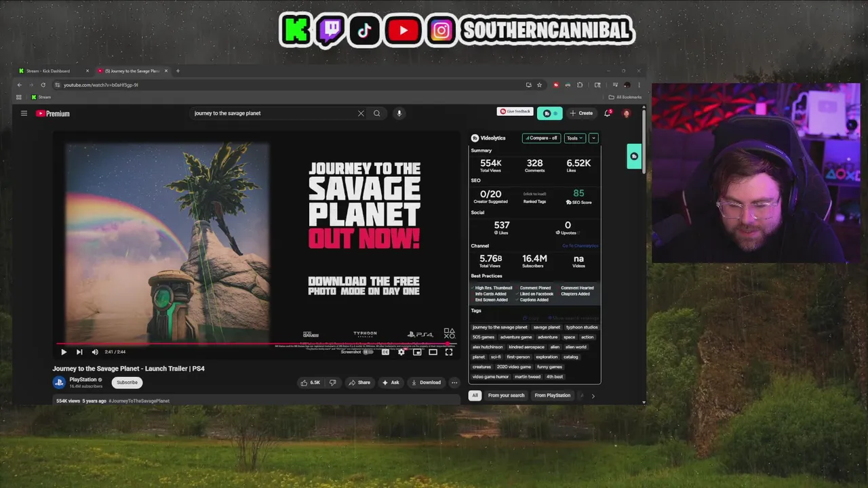Viewport: 868px width, 488px height.
Task: Toggle the autoplay switch
Action: pyautogui.click(x=368, y=352)
